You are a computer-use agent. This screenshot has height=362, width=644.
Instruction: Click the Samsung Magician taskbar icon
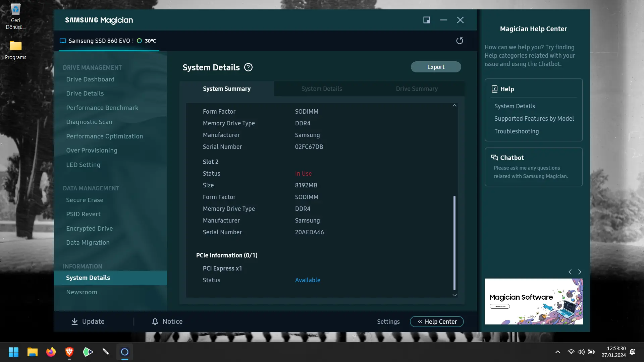coord(125,352)
